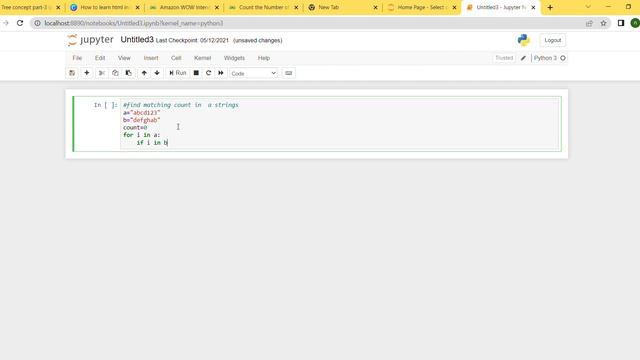Open the Help menu
640x360 pixels.
(264, 58)
